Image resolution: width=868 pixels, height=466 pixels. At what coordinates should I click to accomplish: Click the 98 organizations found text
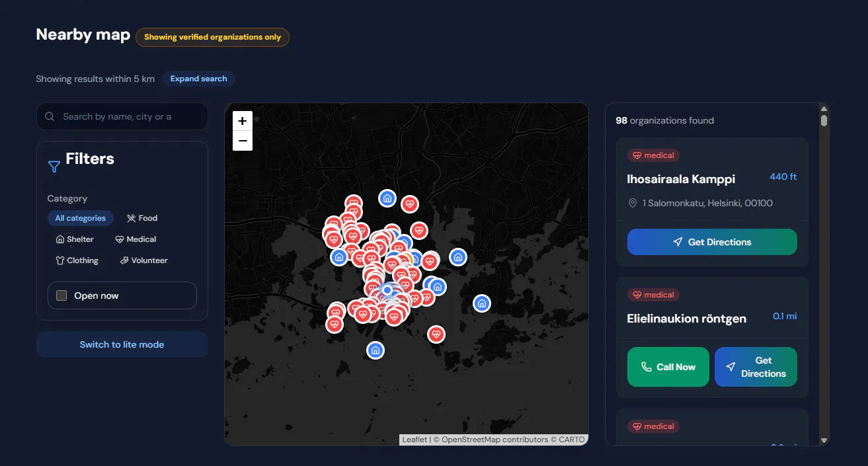point(664,120)
